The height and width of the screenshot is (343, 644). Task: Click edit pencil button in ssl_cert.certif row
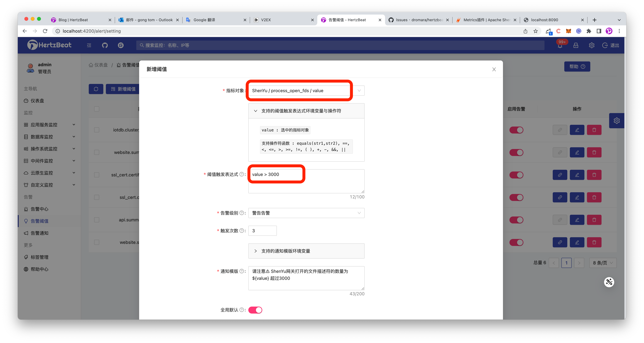click(x=577, y=175)
